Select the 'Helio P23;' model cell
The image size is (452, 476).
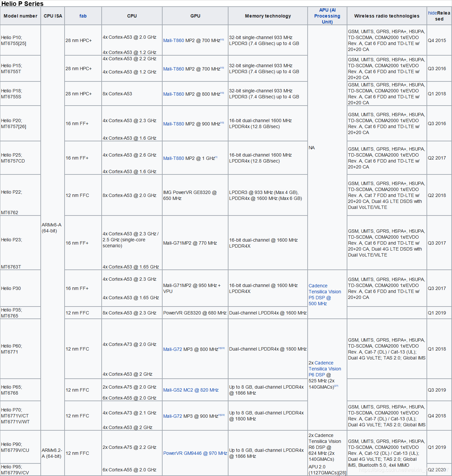pyautogui.click(x=21, y=243)
